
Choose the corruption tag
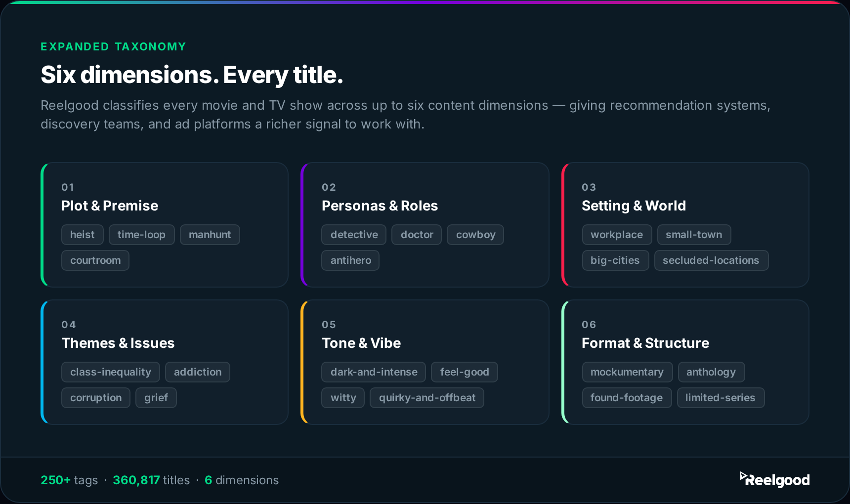coord(96,398)
